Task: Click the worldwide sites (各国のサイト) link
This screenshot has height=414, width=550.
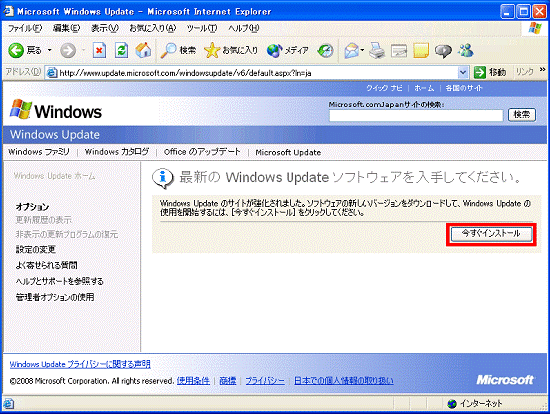Action: pos(464,88)
